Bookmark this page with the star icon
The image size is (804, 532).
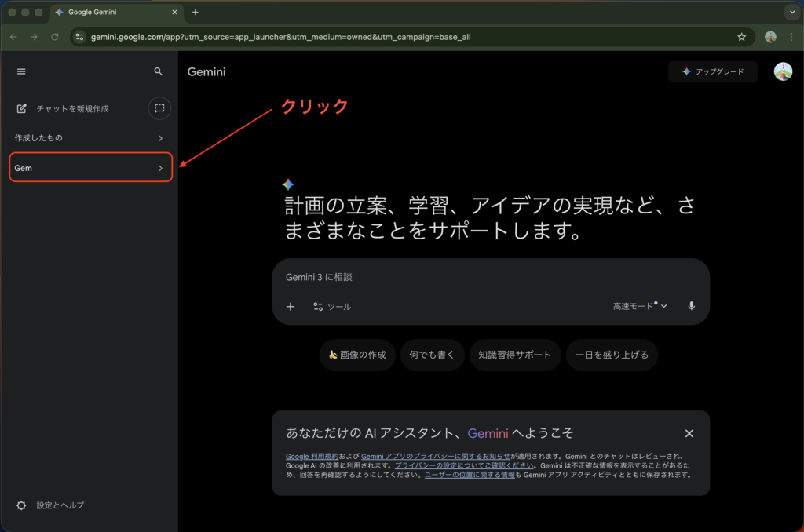[x=741, y=37]
